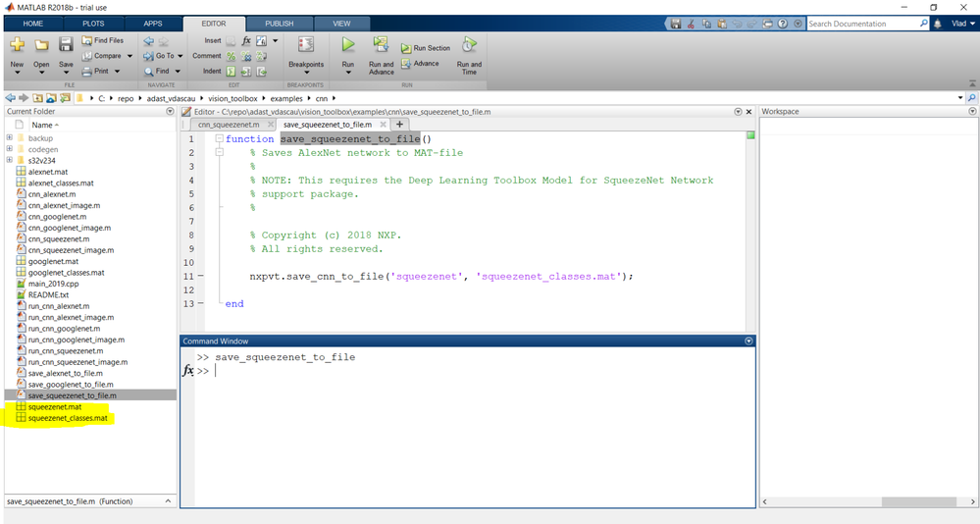Run the script with green Run arrow
Viewport: 980px width, 524px height.
click(348, 44)
